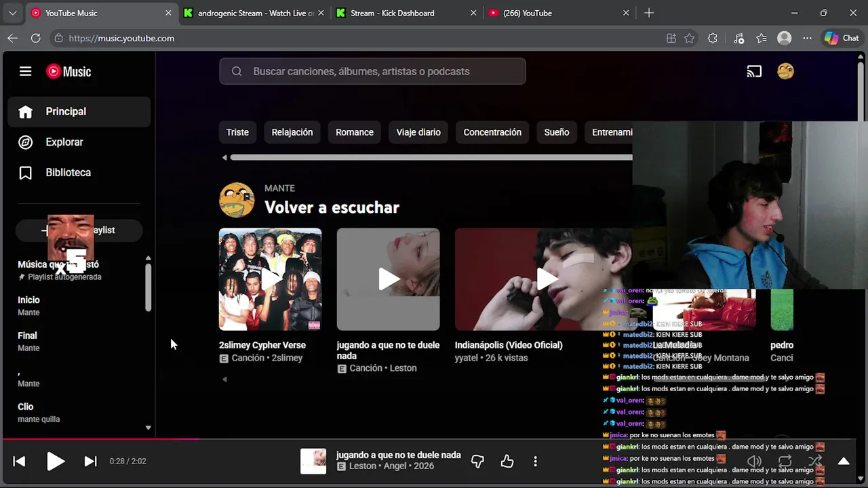Click the search magnifier icon
Screen dimensions: 868x488
[237, 71]
